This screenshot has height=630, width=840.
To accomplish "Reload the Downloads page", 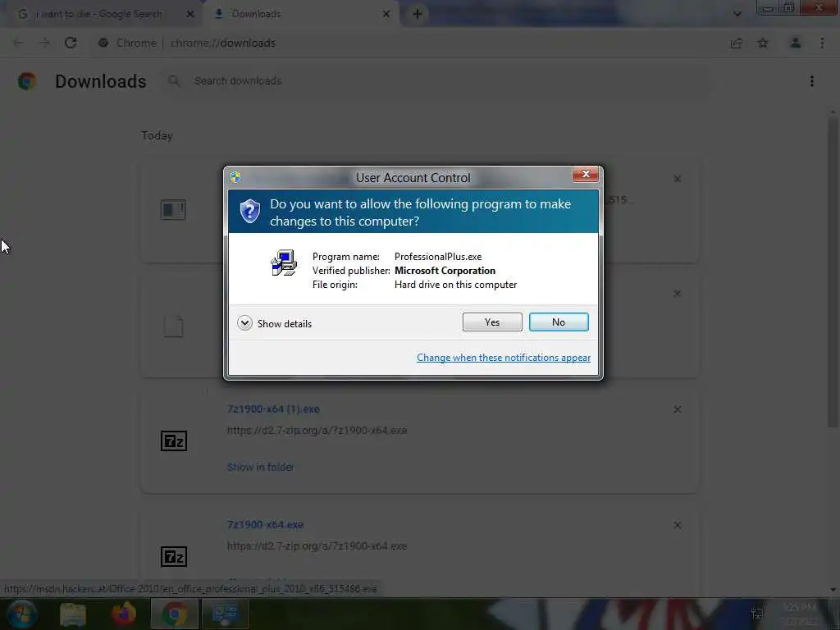I will 71,43.
